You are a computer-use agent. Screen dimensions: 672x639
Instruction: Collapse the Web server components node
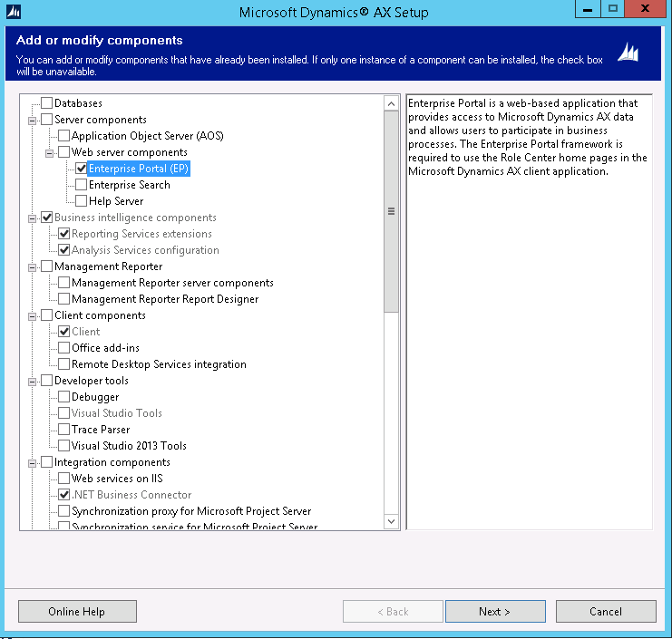click(x=49, y=153)
